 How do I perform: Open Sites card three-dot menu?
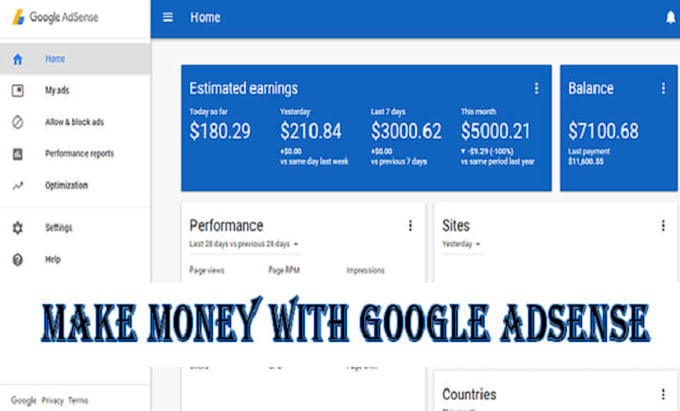pyautogui.click(x=663, y=225)
